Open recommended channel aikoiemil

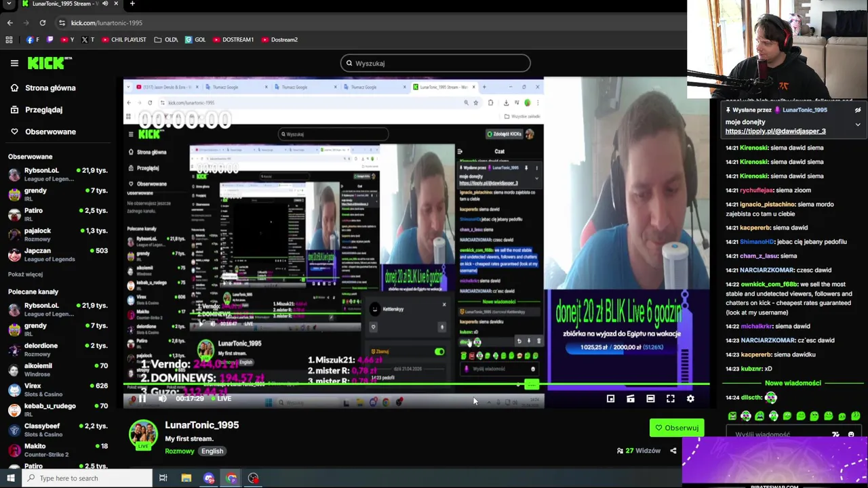58,369
